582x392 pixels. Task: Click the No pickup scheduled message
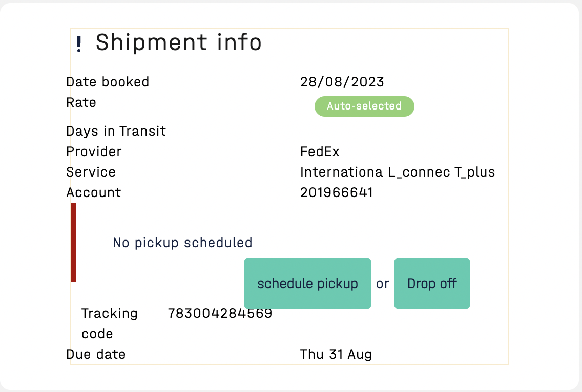tap(182, 243)
